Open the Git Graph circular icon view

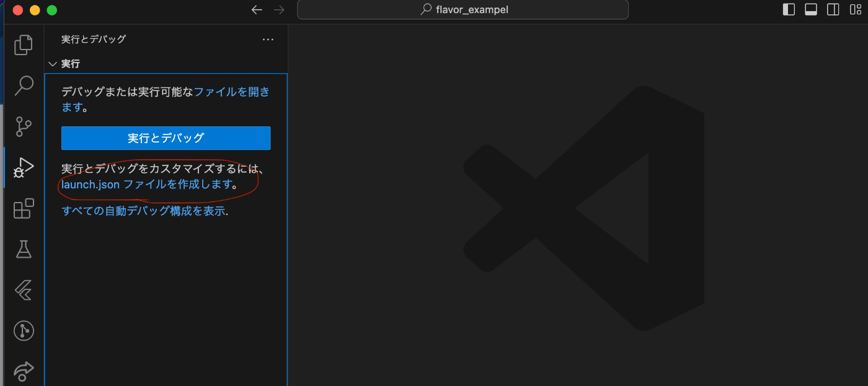[x=24, y=331]
